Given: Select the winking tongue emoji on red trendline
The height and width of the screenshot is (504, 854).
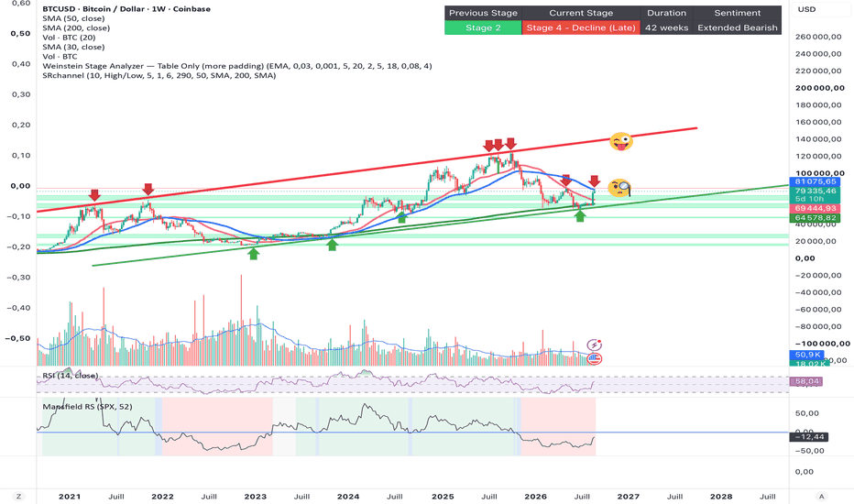Looking at the screenshot, I should point(620,142).
